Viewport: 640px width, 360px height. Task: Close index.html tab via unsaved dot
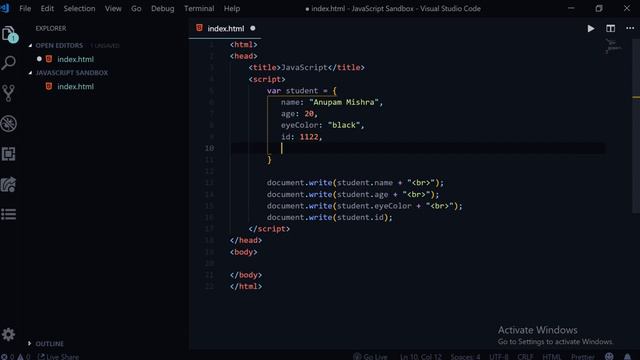[253, 28]
